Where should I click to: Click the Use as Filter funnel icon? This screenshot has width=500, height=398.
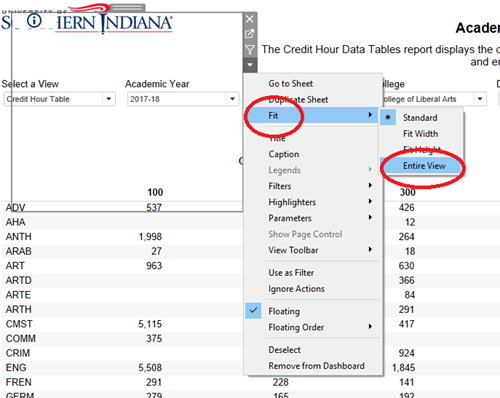[x=250, y=50]
